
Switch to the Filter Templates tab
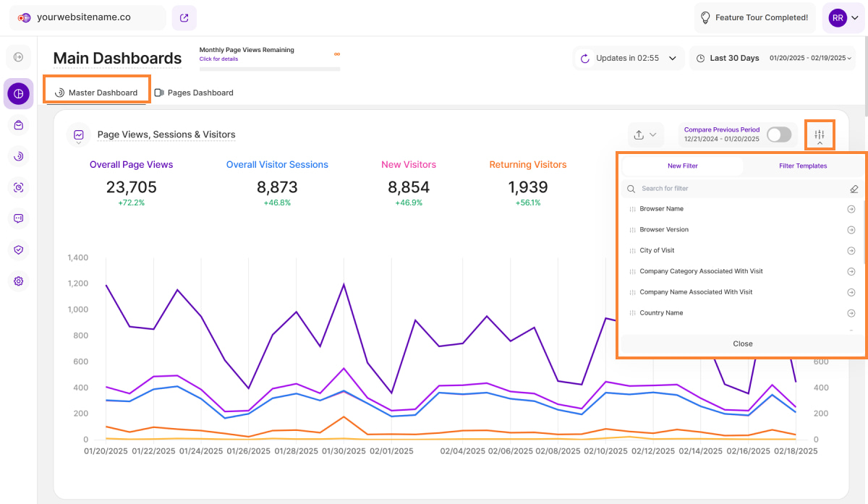pyautogui.click(x=803, y=166)
